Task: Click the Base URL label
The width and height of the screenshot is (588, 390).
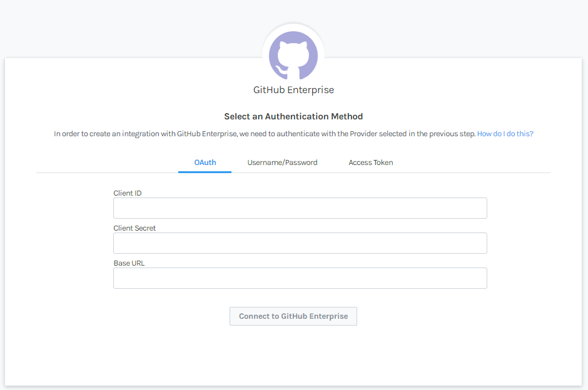Action: point(129,263)
